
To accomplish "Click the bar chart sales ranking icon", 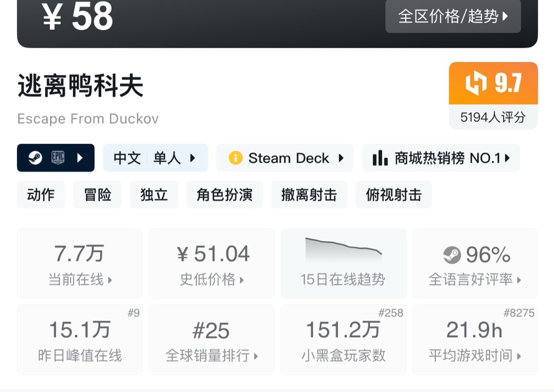I will (x=380, y=158).
